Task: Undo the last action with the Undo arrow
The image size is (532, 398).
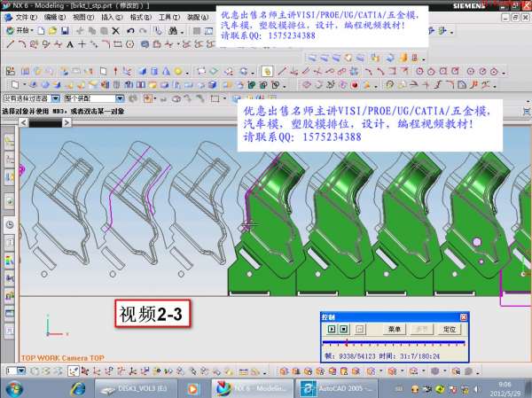Action: pos(130,31)
